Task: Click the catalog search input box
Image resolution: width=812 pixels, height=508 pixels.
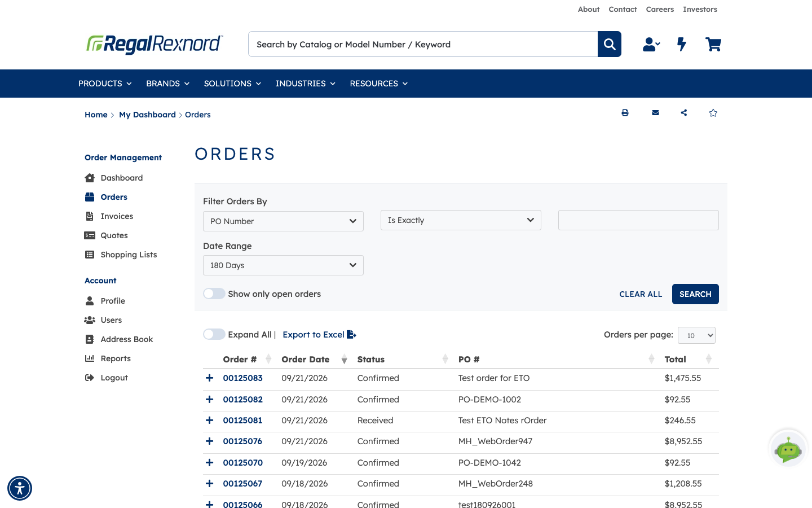Action: click(423, 44)
